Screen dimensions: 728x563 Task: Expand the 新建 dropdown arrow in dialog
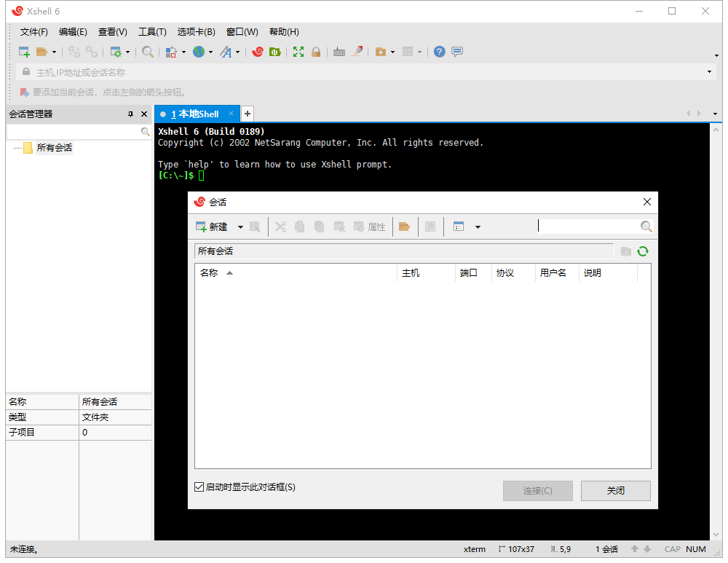(240, 227)
